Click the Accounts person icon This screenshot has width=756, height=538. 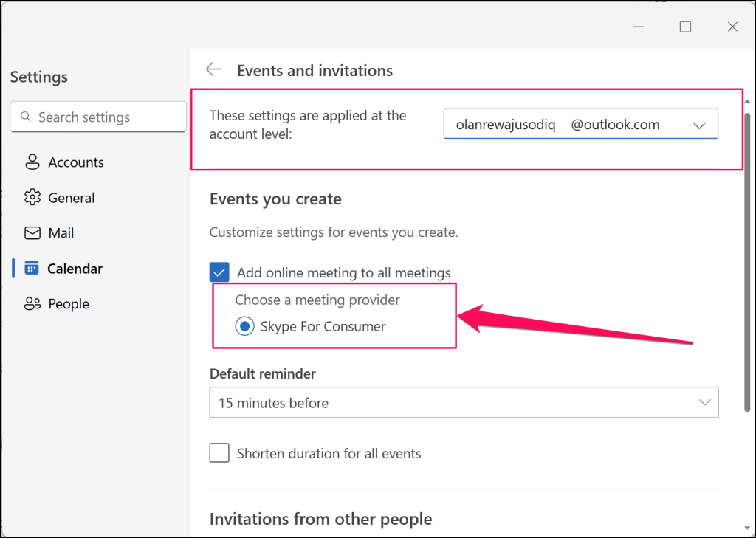(x=32, y=162)
